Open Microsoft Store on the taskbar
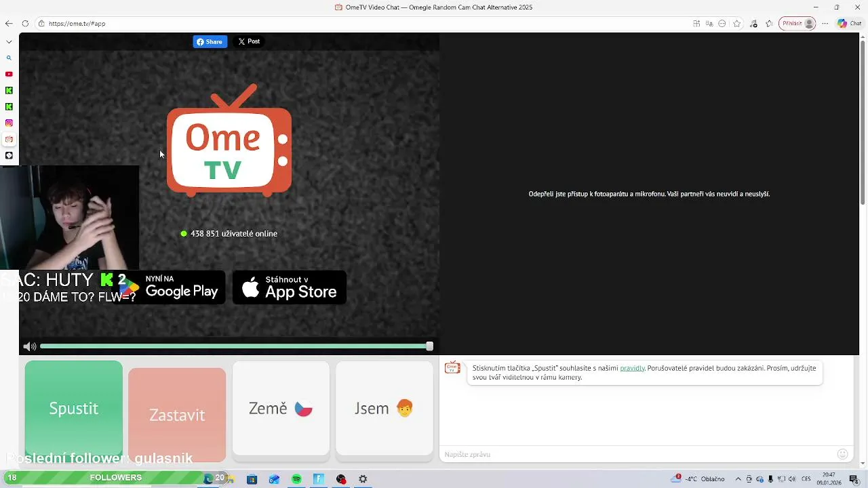The width and height of the screenshot is (868, 488). [252, 479]
